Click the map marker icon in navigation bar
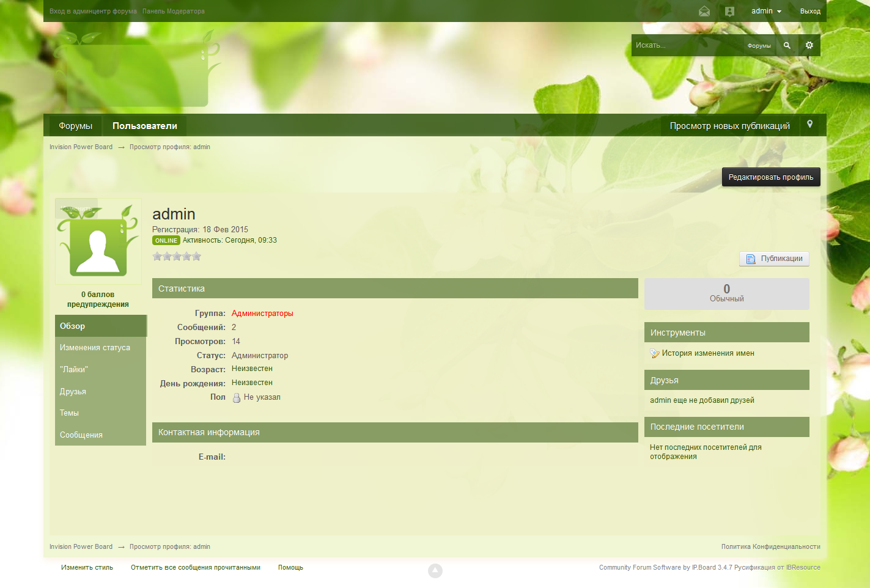 click(809, 125)
